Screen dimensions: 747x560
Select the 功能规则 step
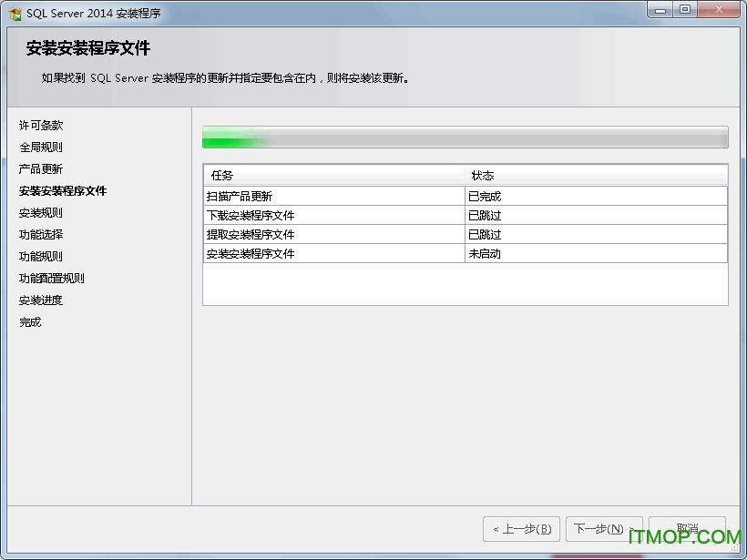(x=40, y=256)
